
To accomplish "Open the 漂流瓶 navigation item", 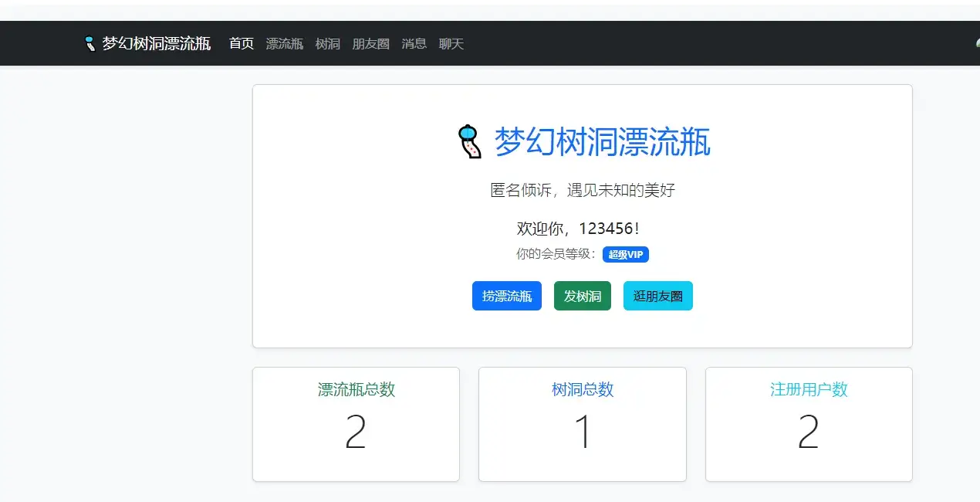I will [284, 43].
